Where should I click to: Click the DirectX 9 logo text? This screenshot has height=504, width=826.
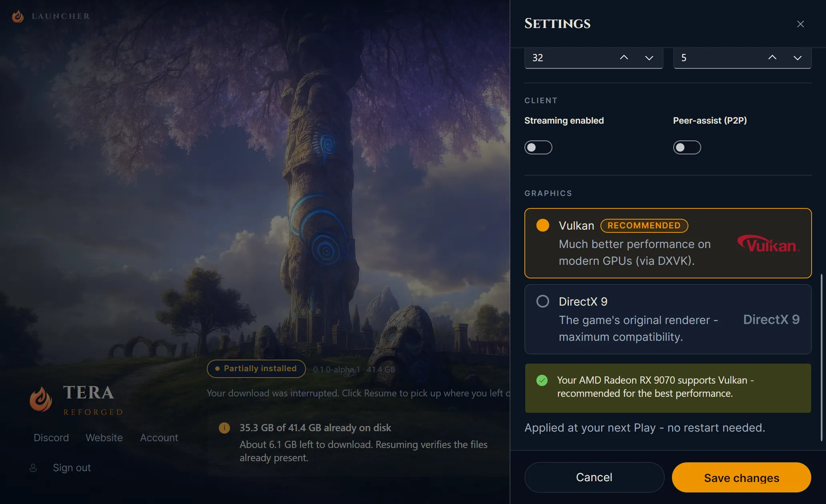771,320
